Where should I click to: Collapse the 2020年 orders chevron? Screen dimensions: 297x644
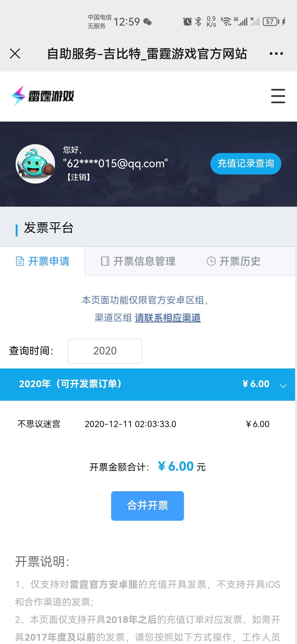point(283,385)
